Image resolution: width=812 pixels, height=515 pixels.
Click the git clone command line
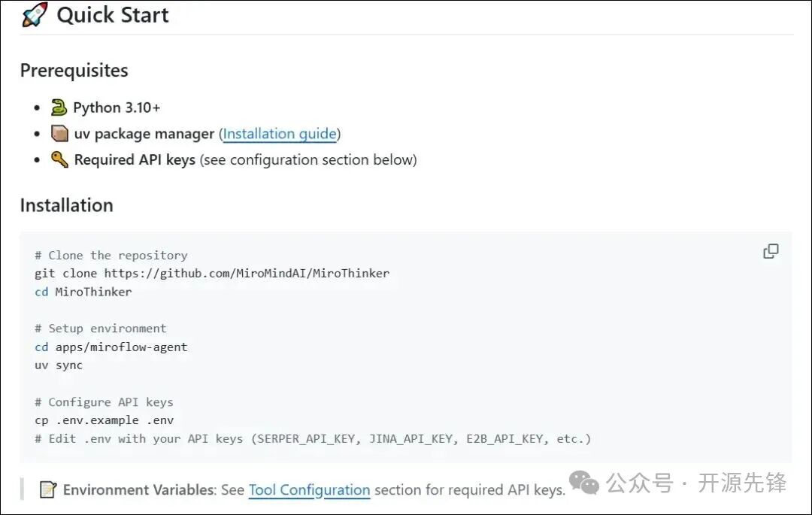click(211, 274)
